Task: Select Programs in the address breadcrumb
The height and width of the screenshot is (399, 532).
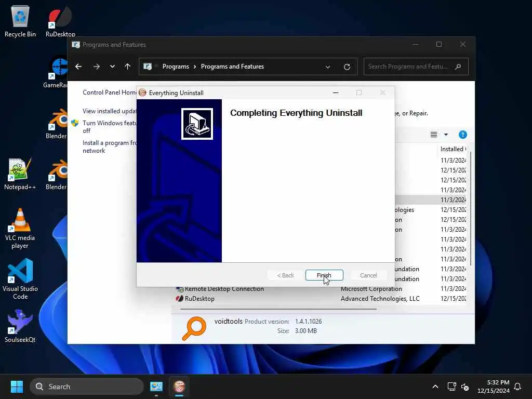Action: [x=176, y=66]
